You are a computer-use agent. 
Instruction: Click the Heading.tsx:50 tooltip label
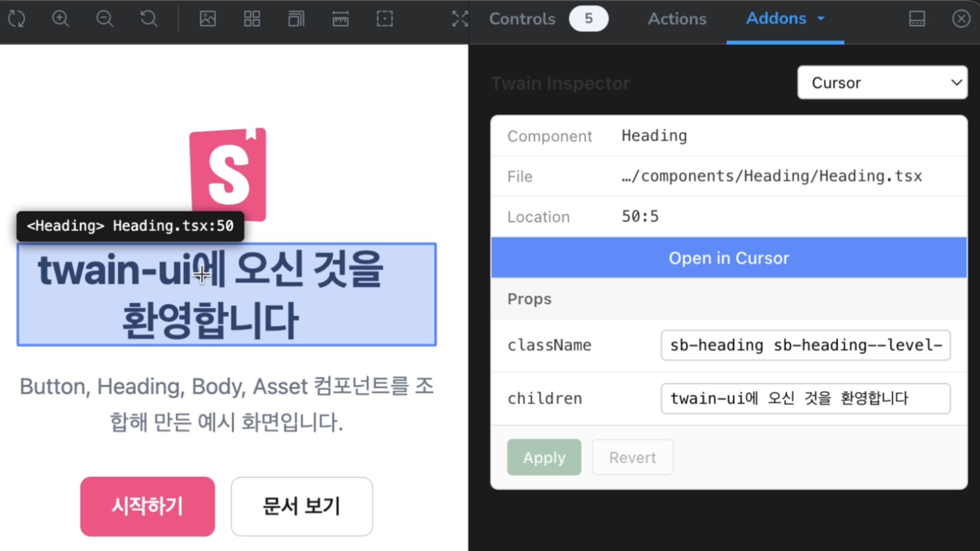tap(130, 226)
